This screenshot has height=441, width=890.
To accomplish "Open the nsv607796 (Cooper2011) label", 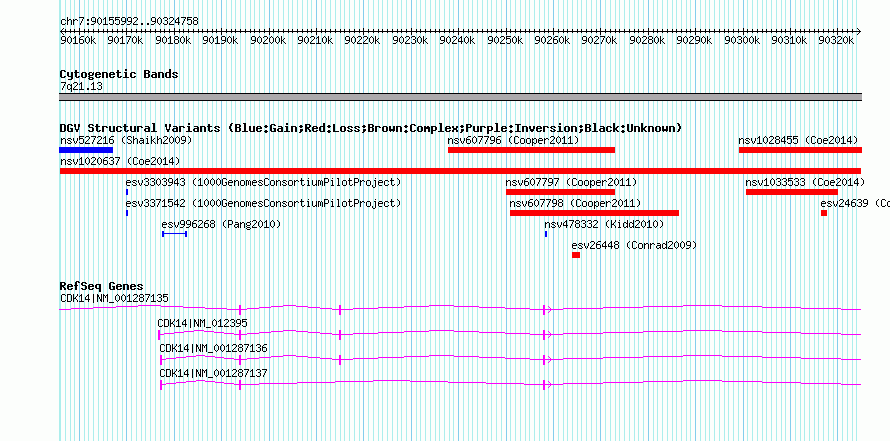I will point(513,140).
